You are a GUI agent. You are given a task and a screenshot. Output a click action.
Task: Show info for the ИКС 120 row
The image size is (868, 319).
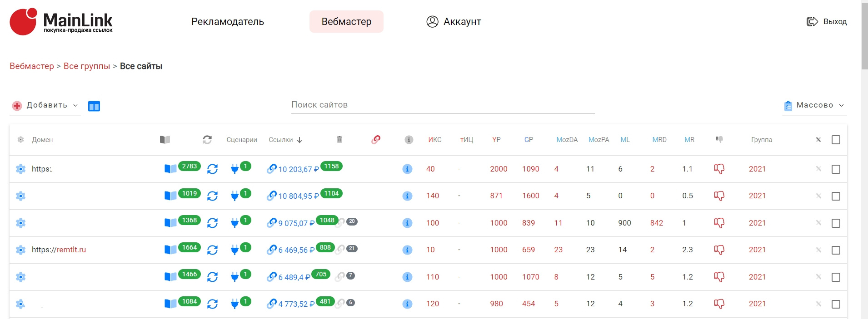(408, 304)
